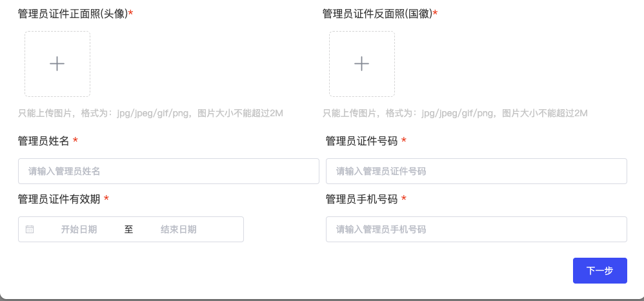Click the 管理员证件号码 field label
The image size is (644, 301).
tap(361, 141)
